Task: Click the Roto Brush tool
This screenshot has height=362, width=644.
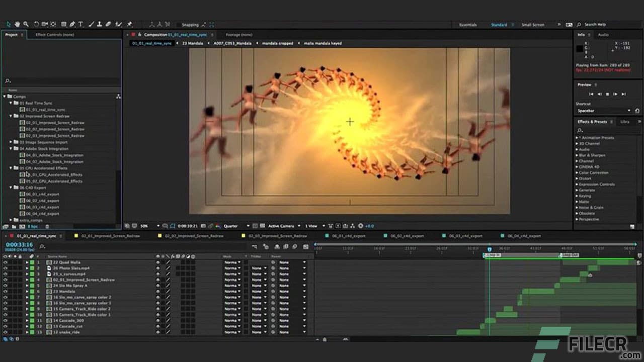Action: click(119, 24)
